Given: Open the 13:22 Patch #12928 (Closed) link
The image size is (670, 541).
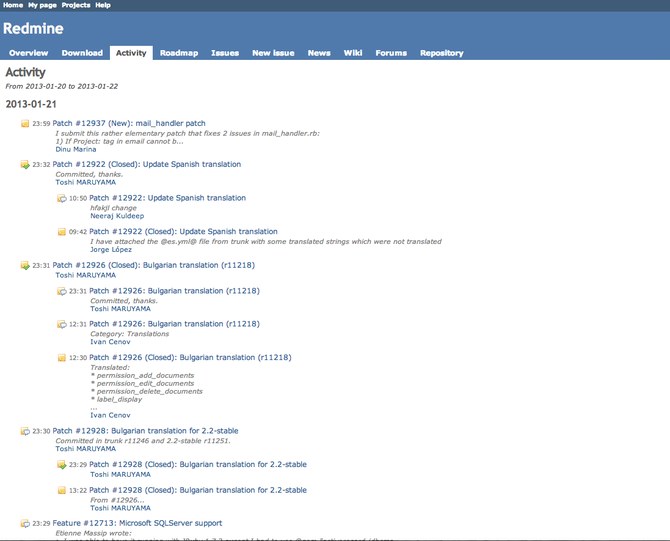Looking at the screenshot, I should [198, 490].
